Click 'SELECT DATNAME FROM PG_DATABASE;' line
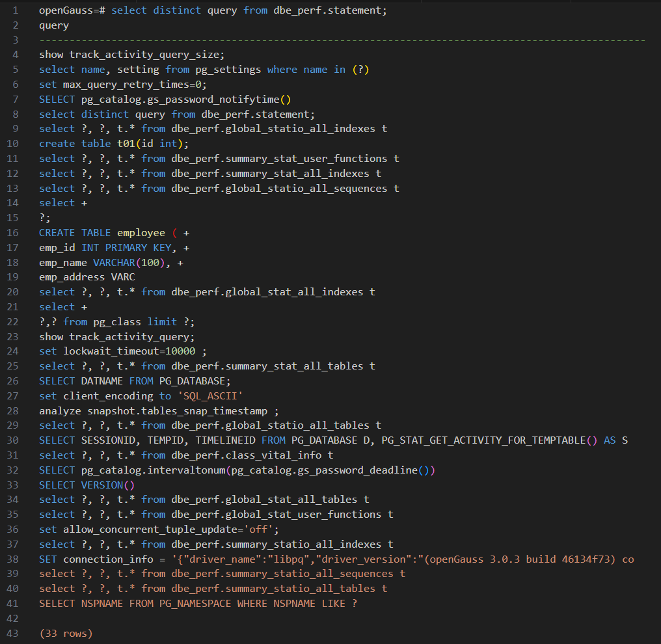The image size is (661, 644). tap(135, 381)
